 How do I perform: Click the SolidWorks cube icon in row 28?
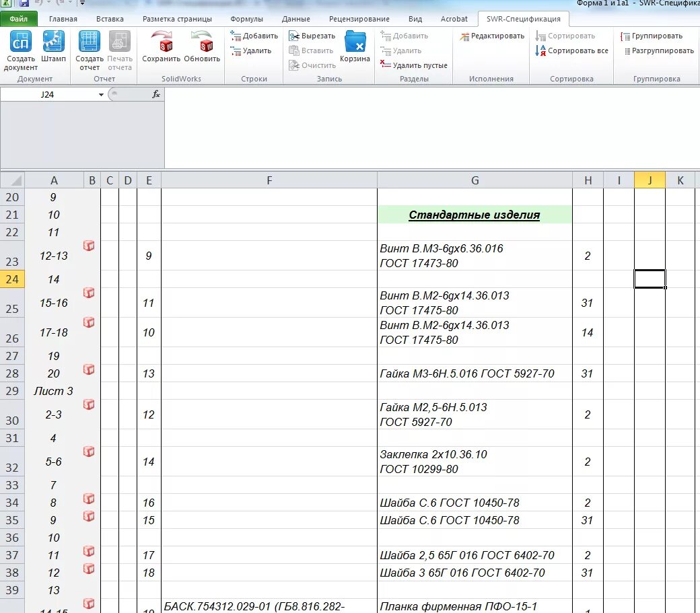point(89,369)
